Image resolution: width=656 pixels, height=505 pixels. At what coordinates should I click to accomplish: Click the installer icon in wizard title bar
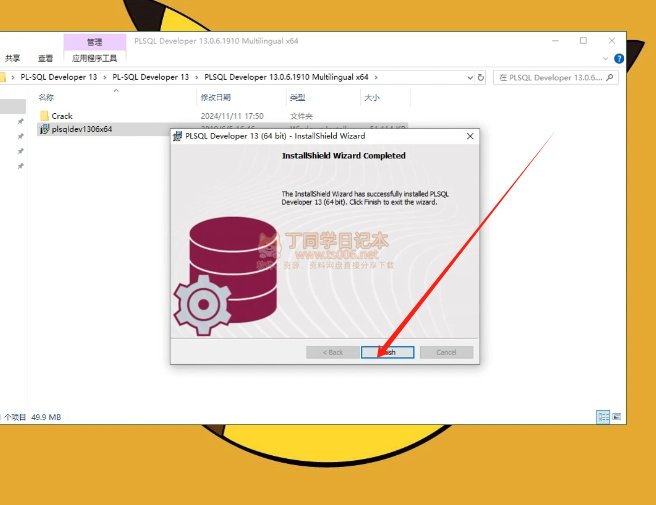coord(177,136)
